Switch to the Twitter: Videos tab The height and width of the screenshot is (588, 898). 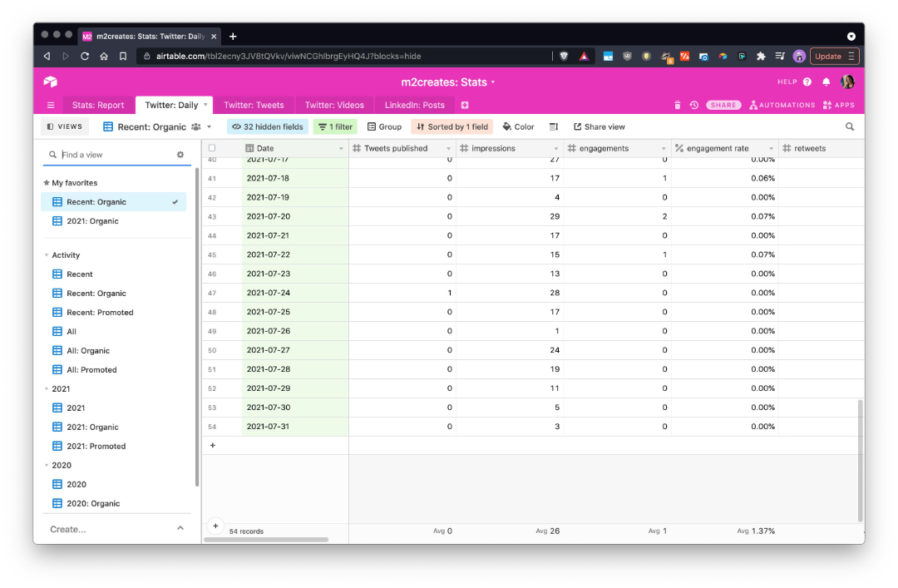point(334,105)
